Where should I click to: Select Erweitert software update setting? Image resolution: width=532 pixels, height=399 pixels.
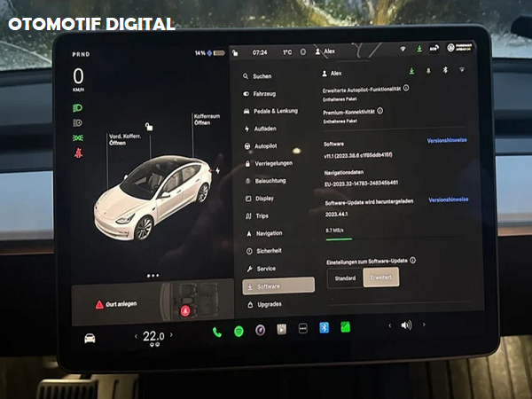tap(381, 278)
